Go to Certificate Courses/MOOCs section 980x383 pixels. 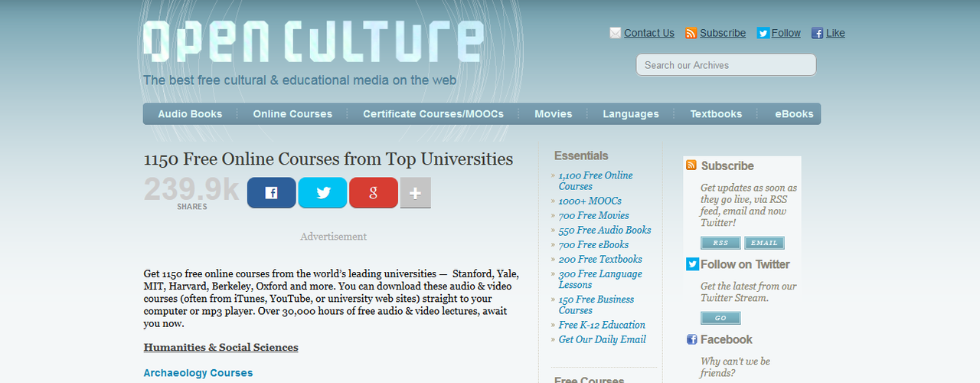pos(433,114)
